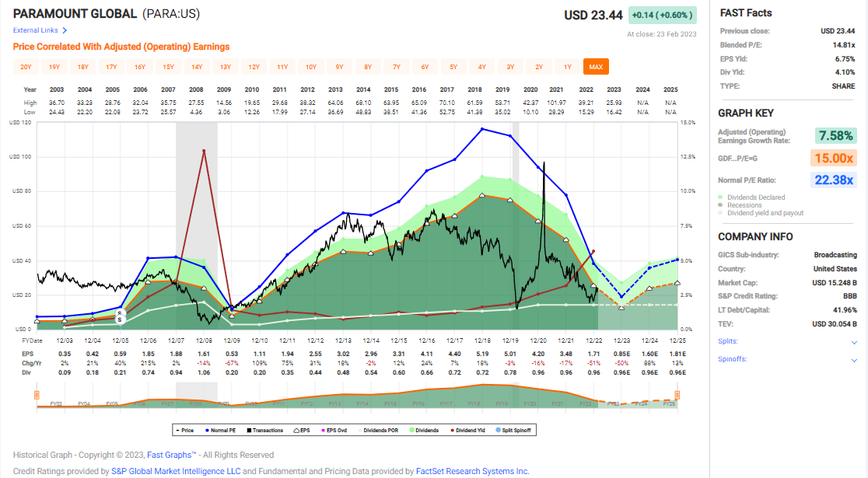
Task: Switch chart to 13Y range
Action: point(226,67)
